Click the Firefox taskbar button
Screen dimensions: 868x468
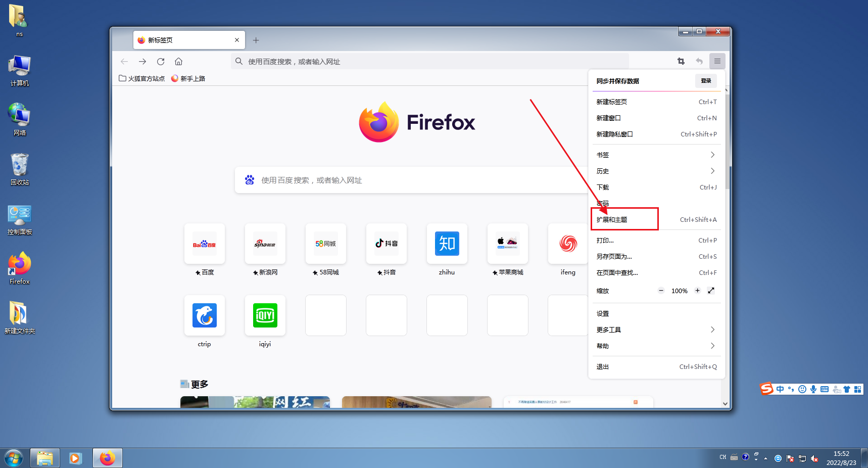tap(107, 458)
